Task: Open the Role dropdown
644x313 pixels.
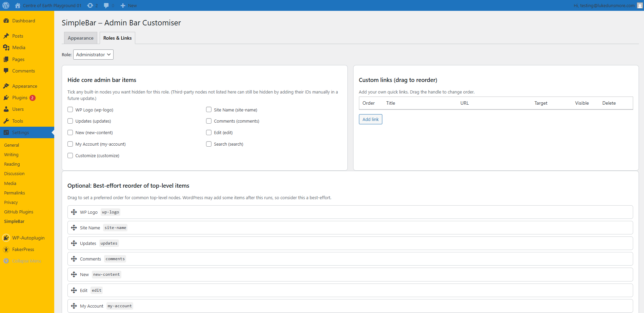Action: 93,54
